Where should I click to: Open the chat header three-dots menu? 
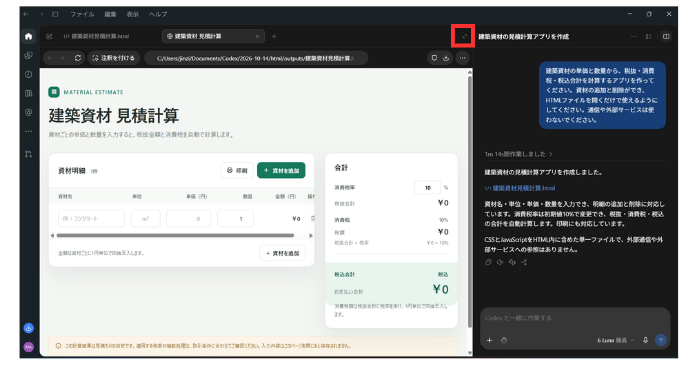click(633, 36)
